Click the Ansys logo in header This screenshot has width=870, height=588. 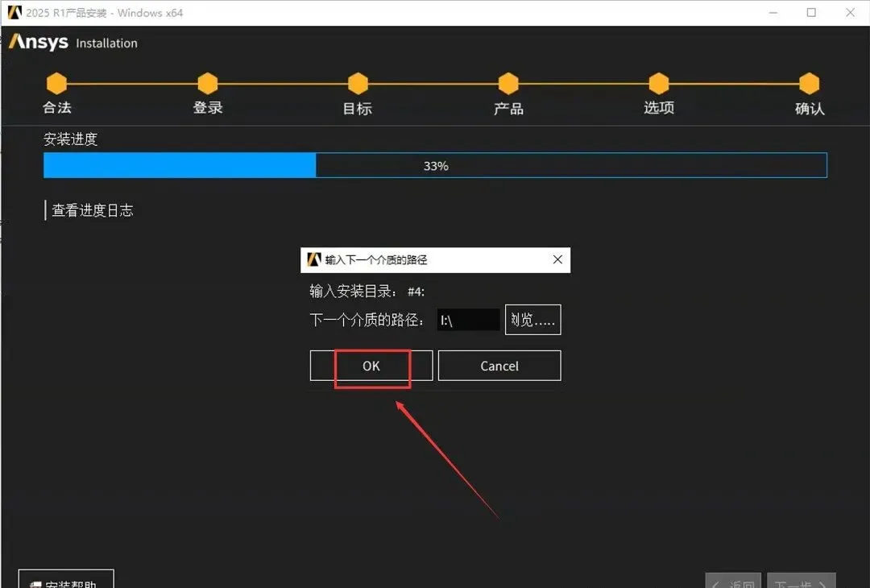click(39, 42)
